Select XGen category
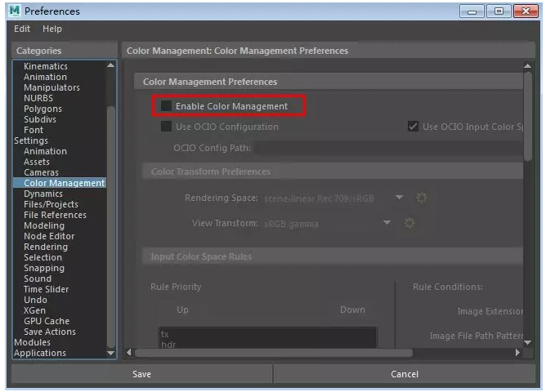Viewport: 546px width, 392px height. 34,310
